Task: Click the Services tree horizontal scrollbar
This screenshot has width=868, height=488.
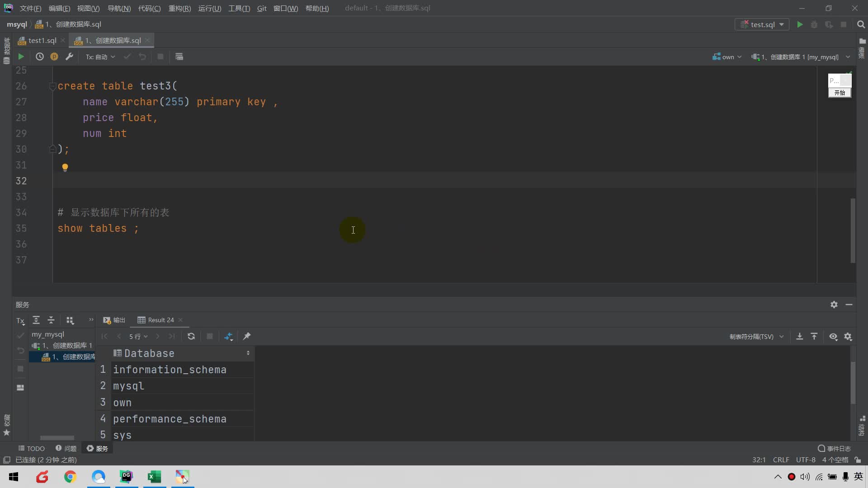Action: coord(57,437)
